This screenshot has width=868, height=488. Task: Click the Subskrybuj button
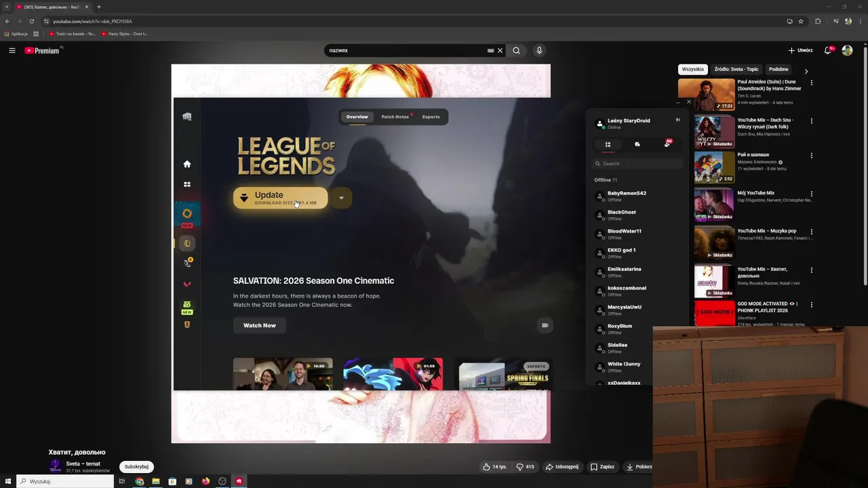(x=136, y=466)
